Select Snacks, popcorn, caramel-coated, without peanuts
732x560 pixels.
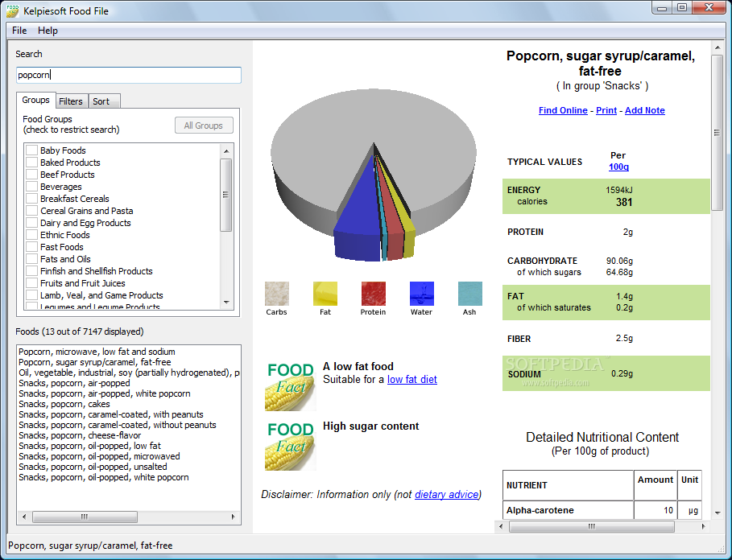(118, 425)
